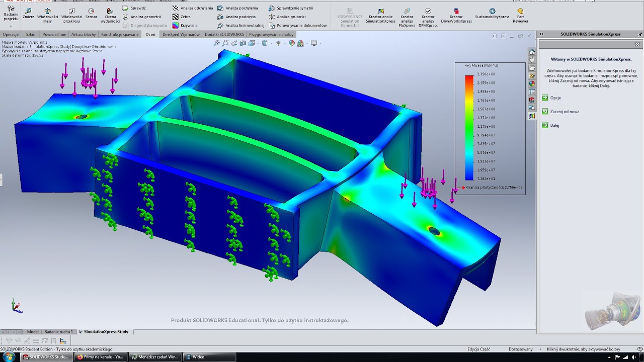Switch to the Szkic tab
644x362 pixels.
click(x=31, y=34)
